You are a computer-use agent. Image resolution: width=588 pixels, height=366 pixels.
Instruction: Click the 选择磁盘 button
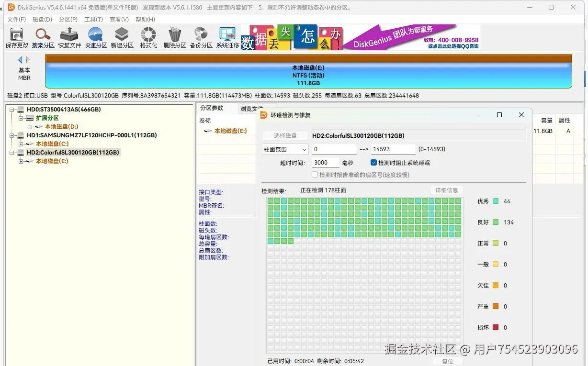[285, 135]
